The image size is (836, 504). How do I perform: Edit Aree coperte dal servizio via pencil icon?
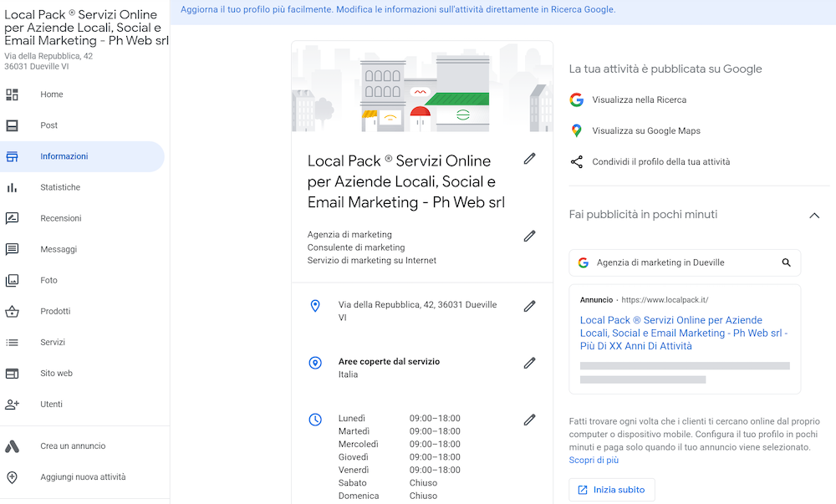pos(529,363)
